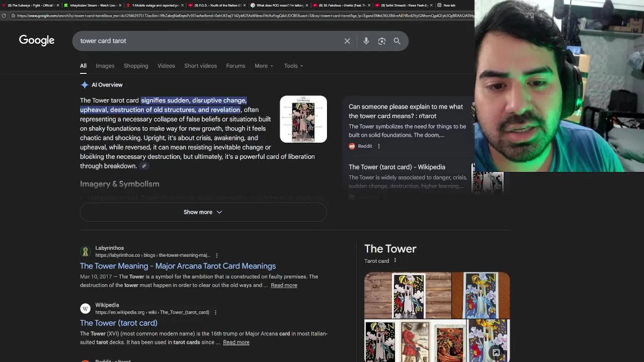Open search by image camera icon
This screenshot has width=644, height=362.
click(x=382, y=41)
